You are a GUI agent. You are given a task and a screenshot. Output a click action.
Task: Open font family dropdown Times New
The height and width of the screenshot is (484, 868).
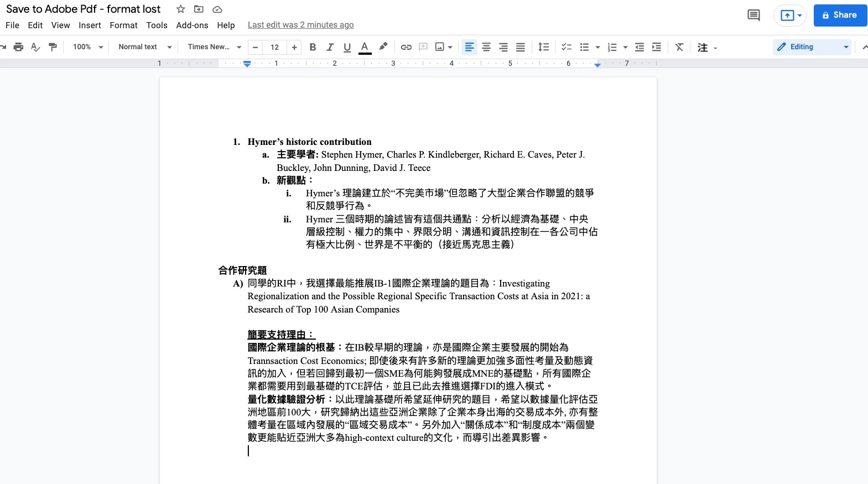[215, 47]
